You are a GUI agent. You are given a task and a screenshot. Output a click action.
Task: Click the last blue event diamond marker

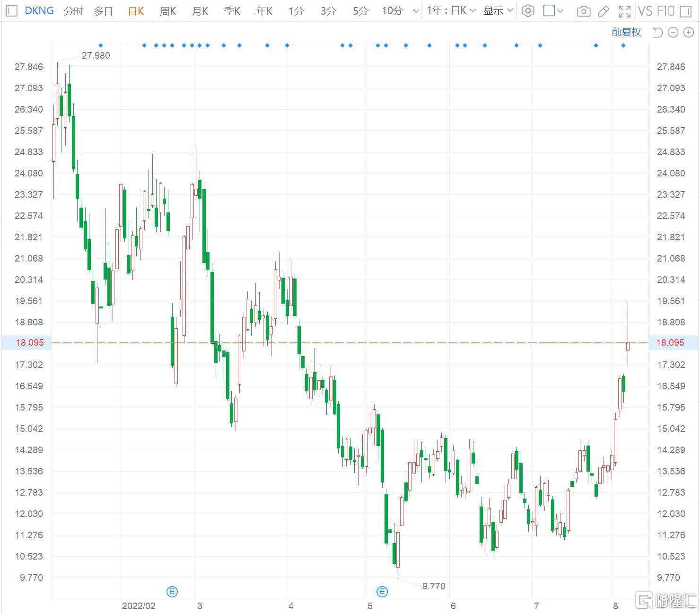coord(623,45)
